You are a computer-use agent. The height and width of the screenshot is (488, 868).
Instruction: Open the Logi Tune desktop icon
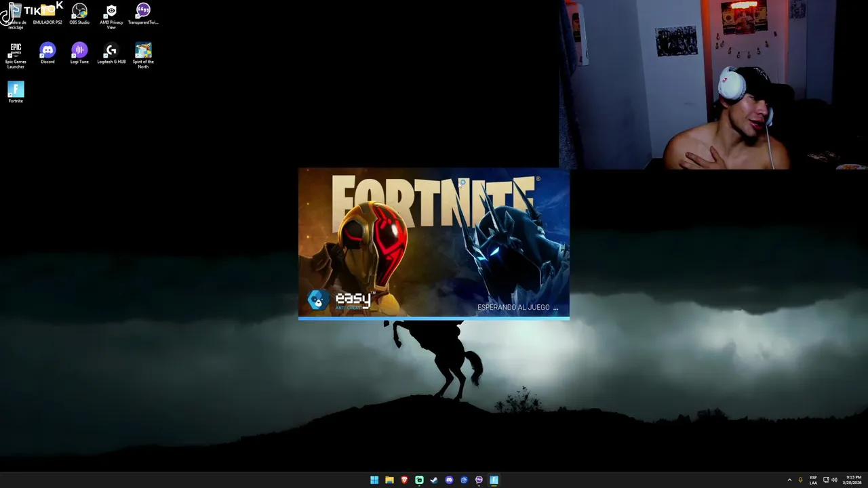coord(79,54)
